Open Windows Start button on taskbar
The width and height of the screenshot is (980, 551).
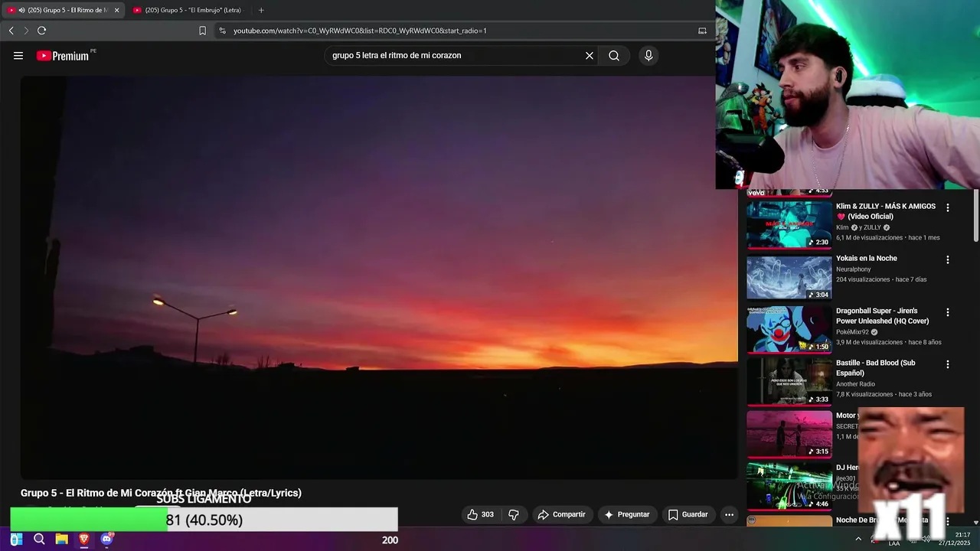pos(16,540)
